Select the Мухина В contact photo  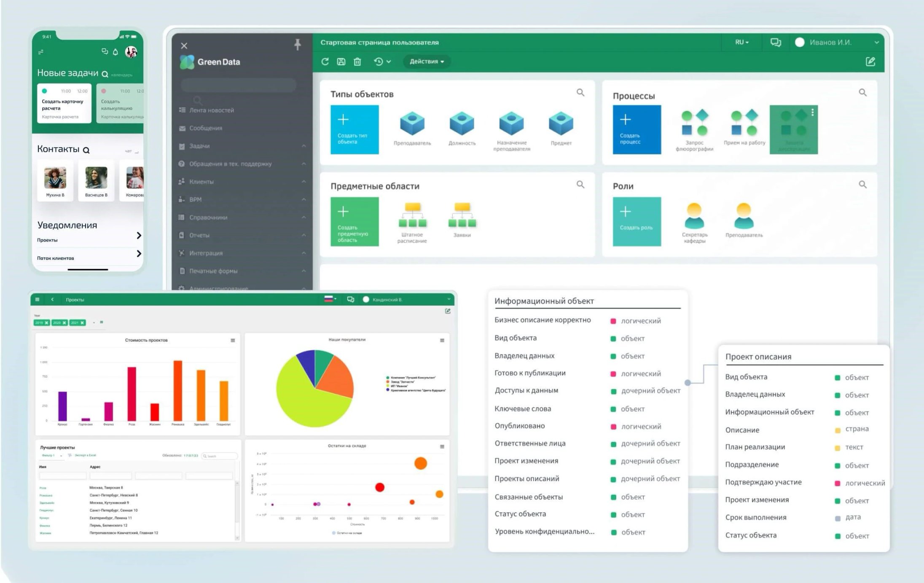(55, 177)
